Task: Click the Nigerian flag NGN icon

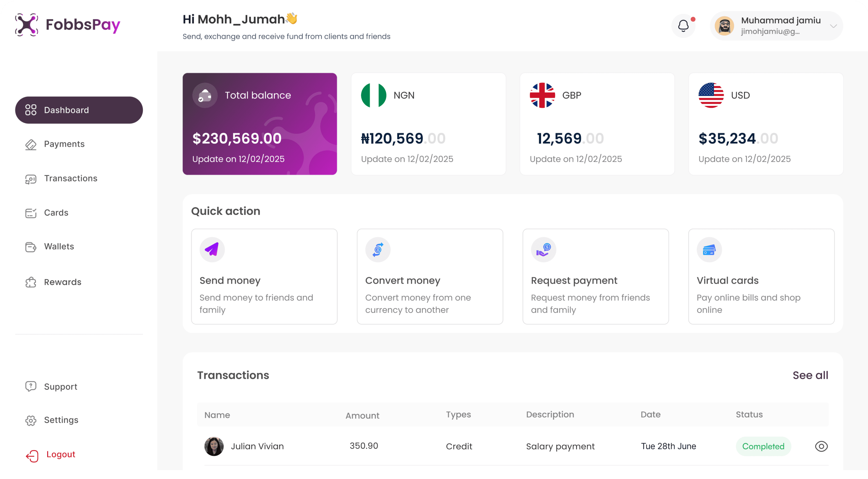Action: [x=373, y=95]
